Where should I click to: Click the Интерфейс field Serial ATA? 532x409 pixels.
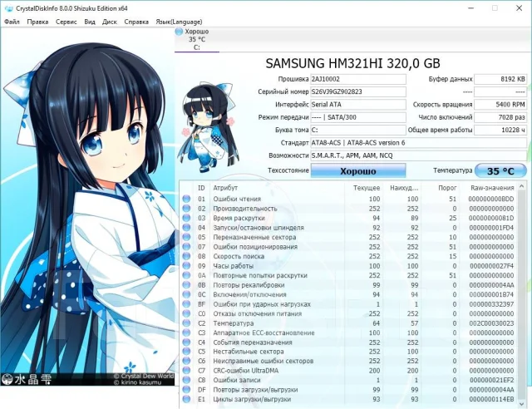pos(358,105)
